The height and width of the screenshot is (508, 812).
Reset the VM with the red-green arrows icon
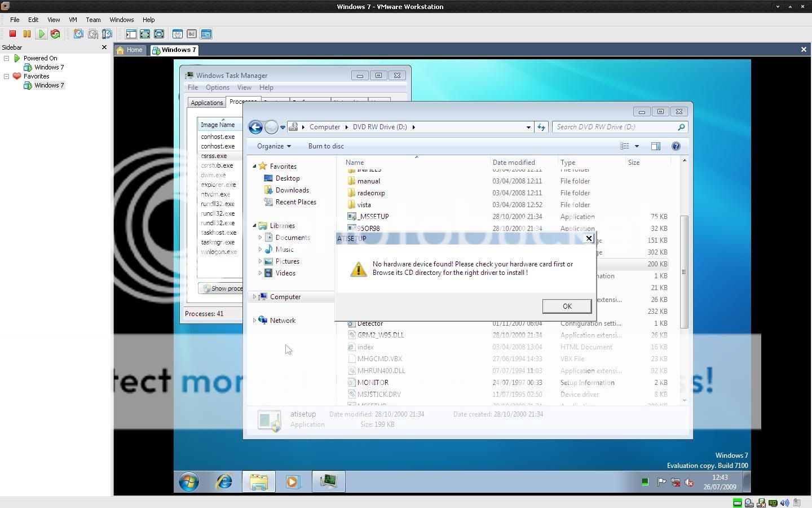pos(55,34)
